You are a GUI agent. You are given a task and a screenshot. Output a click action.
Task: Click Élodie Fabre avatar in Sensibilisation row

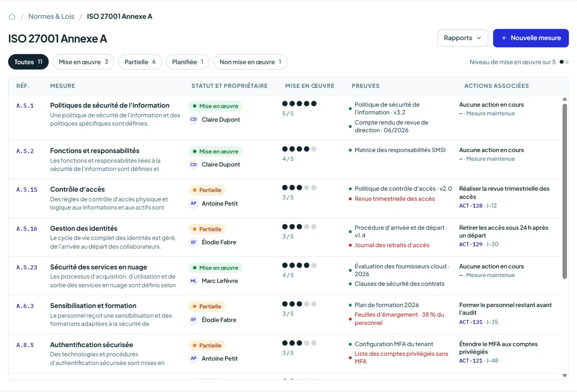(194, 320)
